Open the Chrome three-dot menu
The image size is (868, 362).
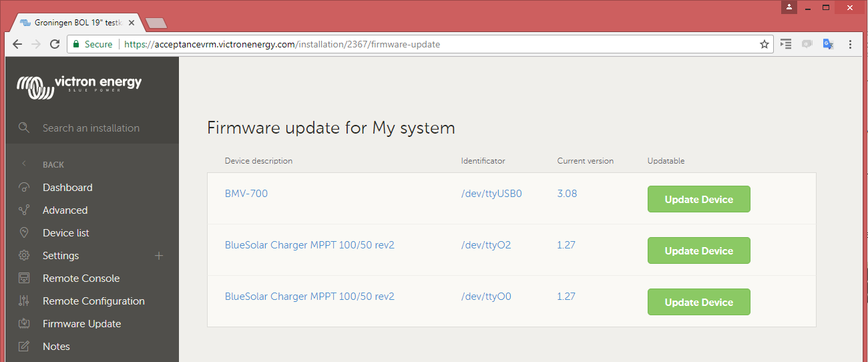(850, 44)
